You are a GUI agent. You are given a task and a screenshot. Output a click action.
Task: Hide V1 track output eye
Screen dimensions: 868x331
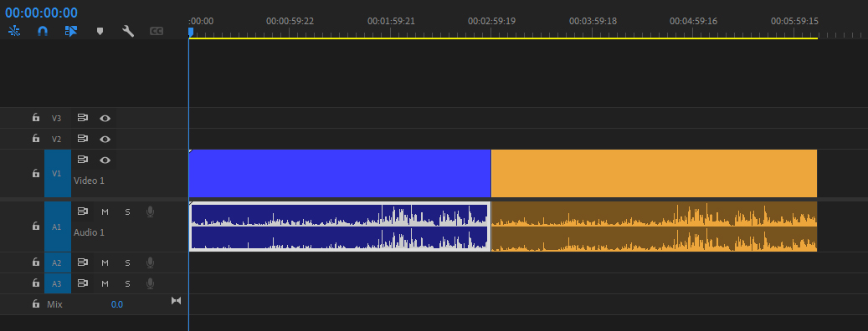click(x=105, y=160)
